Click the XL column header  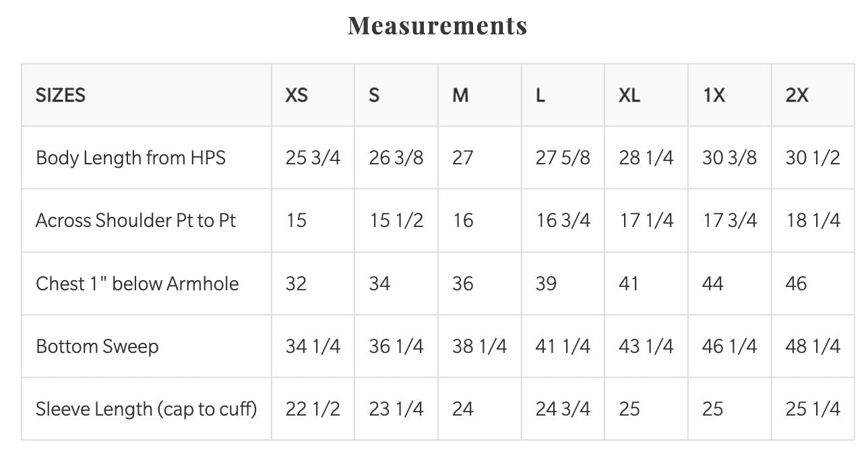point(629,95)
